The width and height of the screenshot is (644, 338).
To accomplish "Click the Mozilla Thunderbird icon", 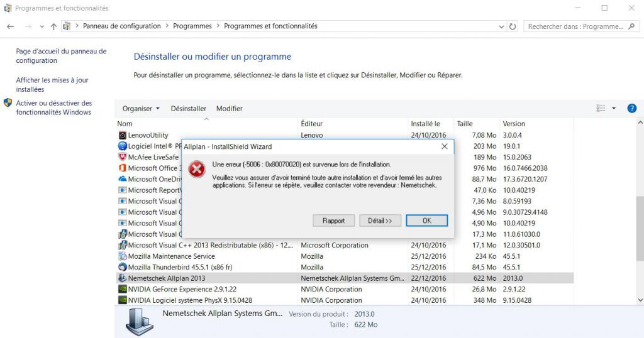I will click(123, 268).
